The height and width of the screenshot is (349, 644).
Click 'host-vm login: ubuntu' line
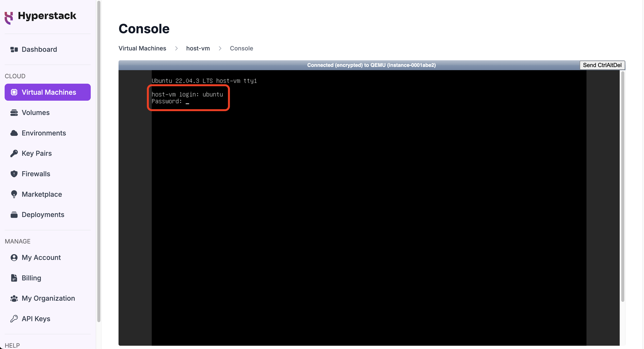[x=187, y=94]
